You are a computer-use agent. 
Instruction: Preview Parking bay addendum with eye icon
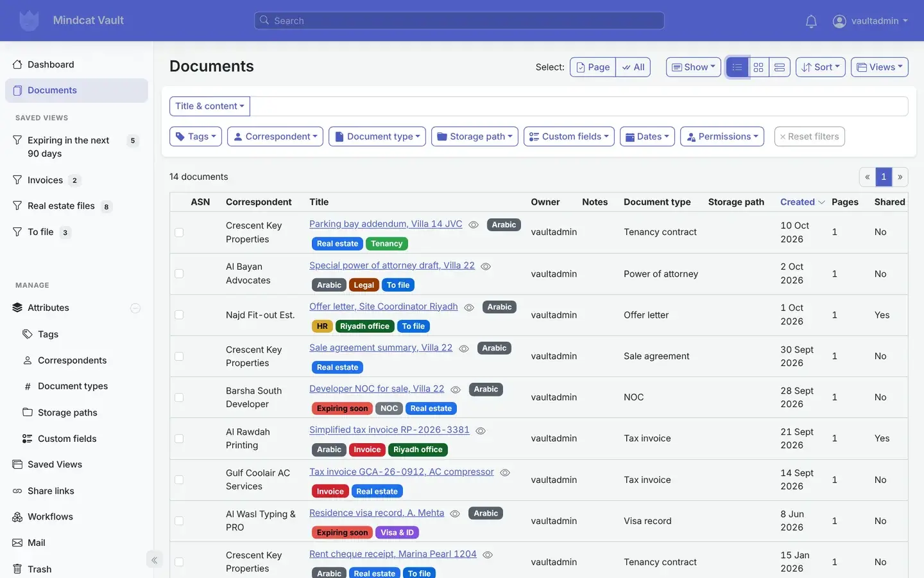[474, 225]
